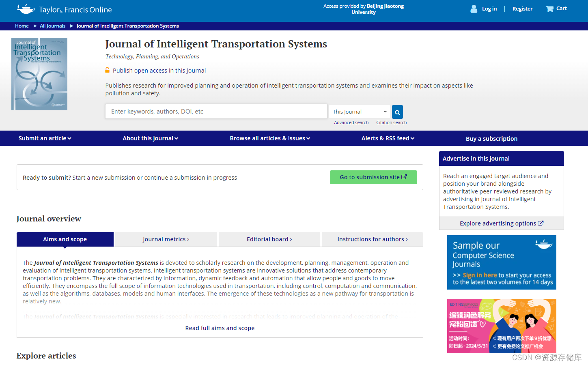Click the Explore articles heading
Screen dimensions: 588x365
(46, 356)
